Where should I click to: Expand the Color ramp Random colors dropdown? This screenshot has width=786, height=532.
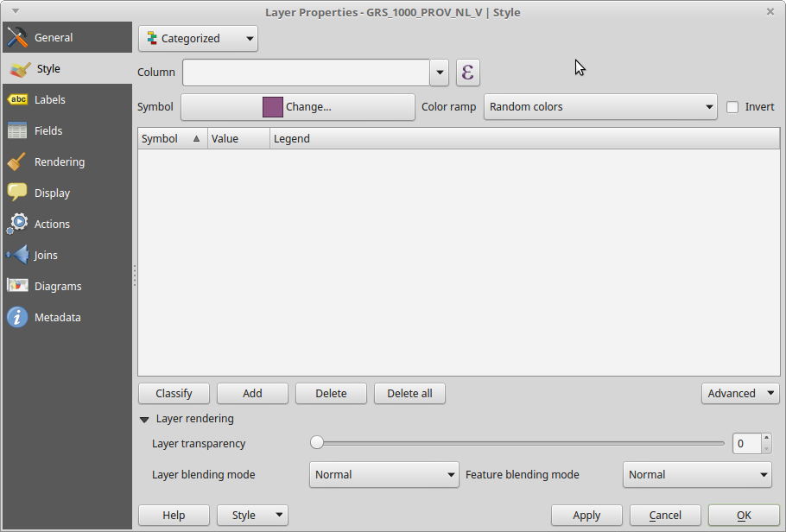[599, 107]
